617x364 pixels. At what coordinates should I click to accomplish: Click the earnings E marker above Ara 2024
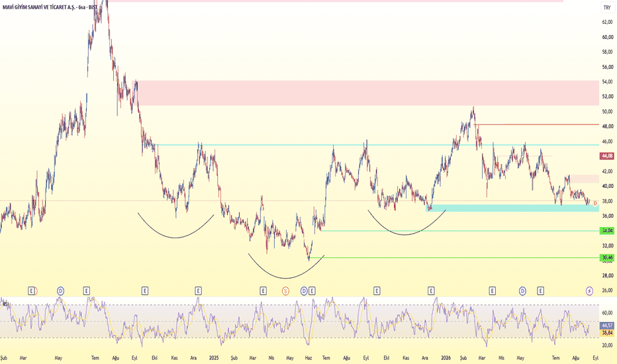(199, 291)
